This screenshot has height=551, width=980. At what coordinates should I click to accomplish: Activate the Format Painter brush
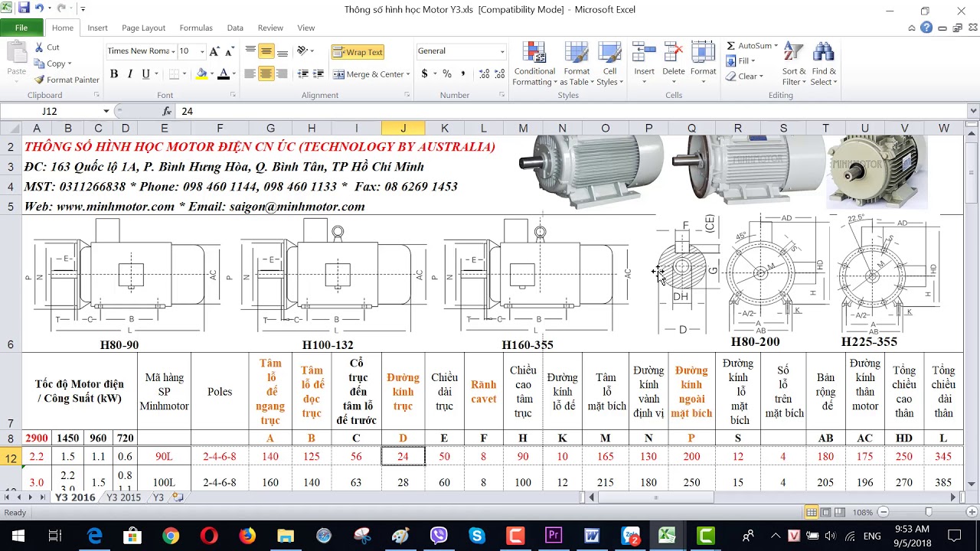tap(67, 80)
